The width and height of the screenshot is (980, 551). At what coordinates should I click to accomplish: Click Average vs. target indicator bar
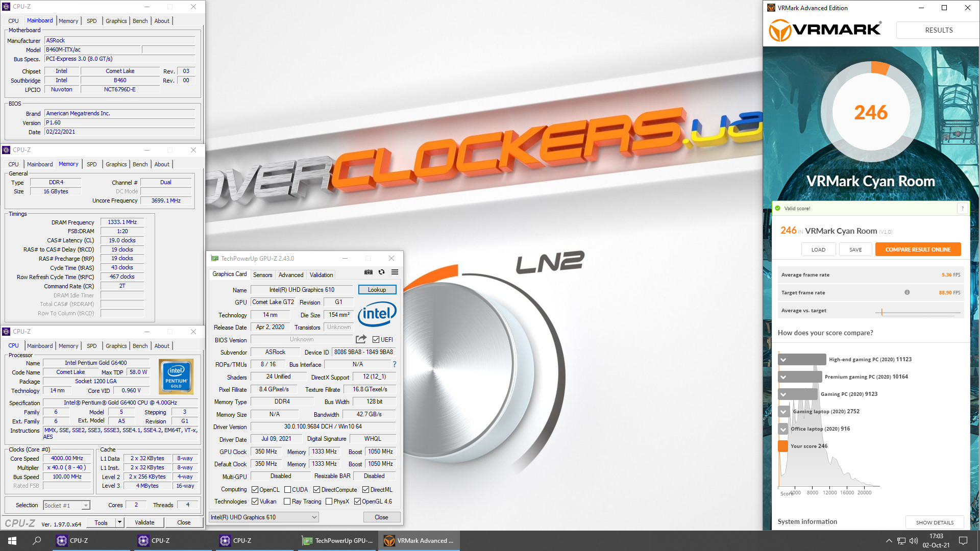pyautogui.click(x=917, y=311)
